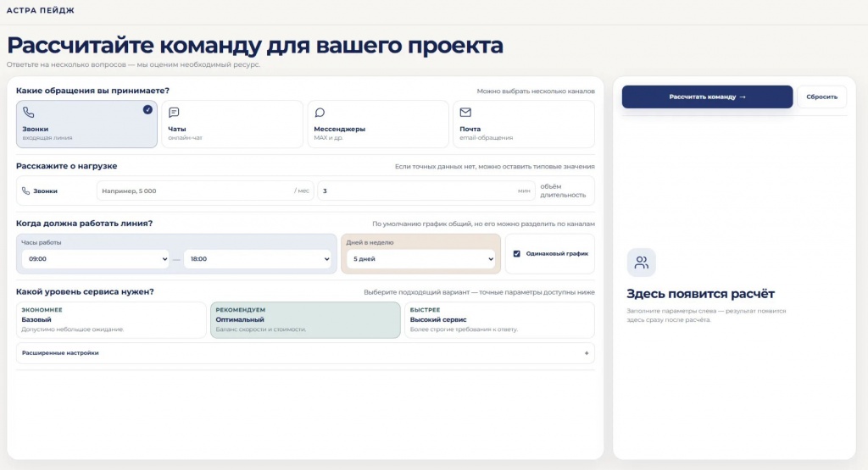Viewport: 868px width, 470px height.
Task: Click the Сбросить button
Action: (x=821, y=97)
